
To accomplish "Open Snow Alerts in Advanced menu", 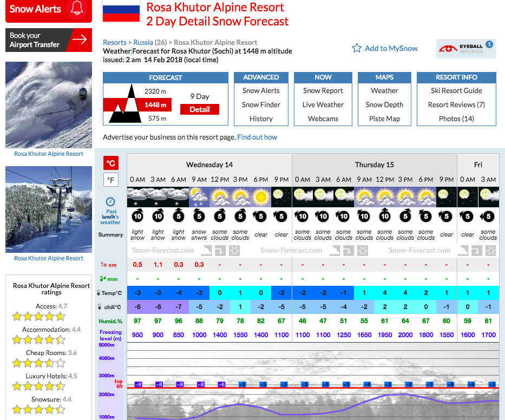I will pyautogui.click(x=261, y=91).
